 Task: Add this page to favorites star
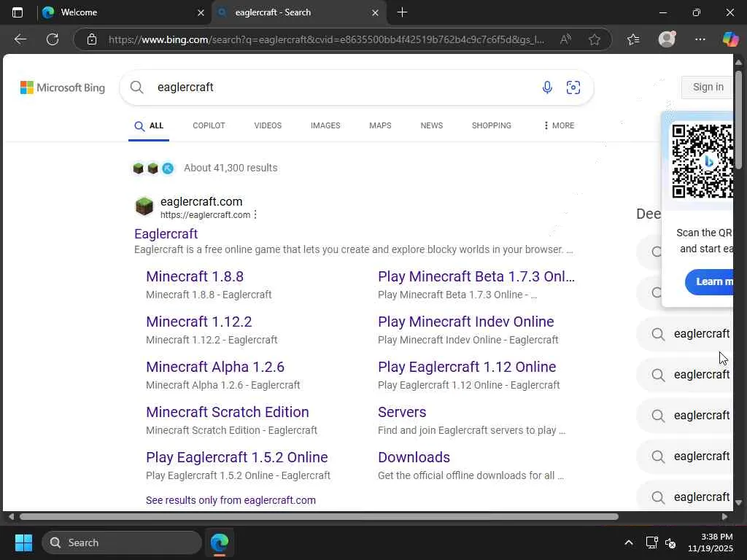[594, 39]
